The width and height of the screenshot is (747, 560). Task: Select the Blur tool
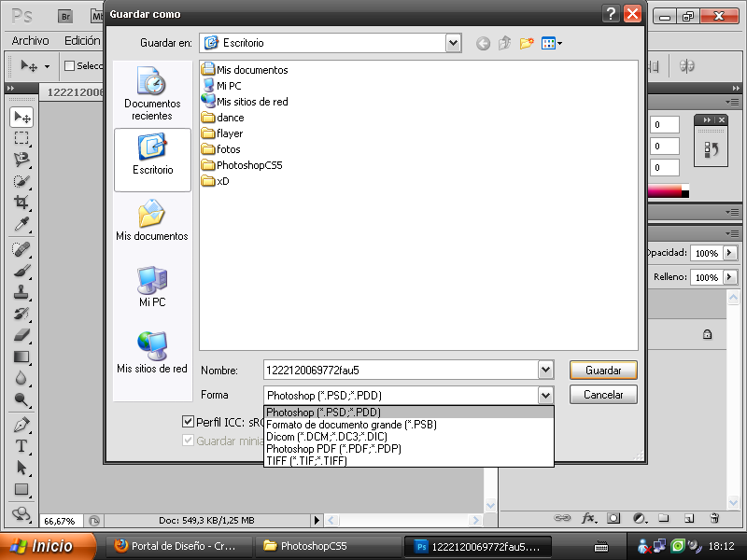[21, 378]
